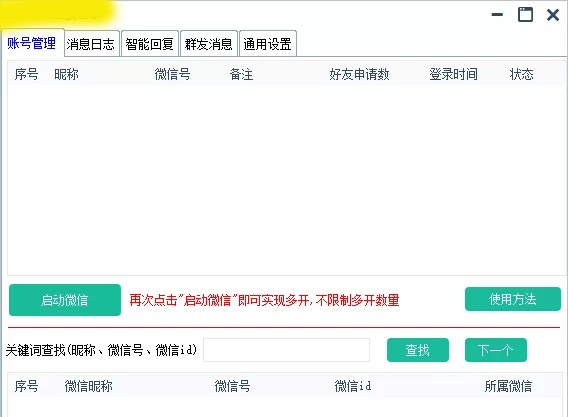568x417 pixels.
Task: Click the 状态 column header
Action: 521,74
